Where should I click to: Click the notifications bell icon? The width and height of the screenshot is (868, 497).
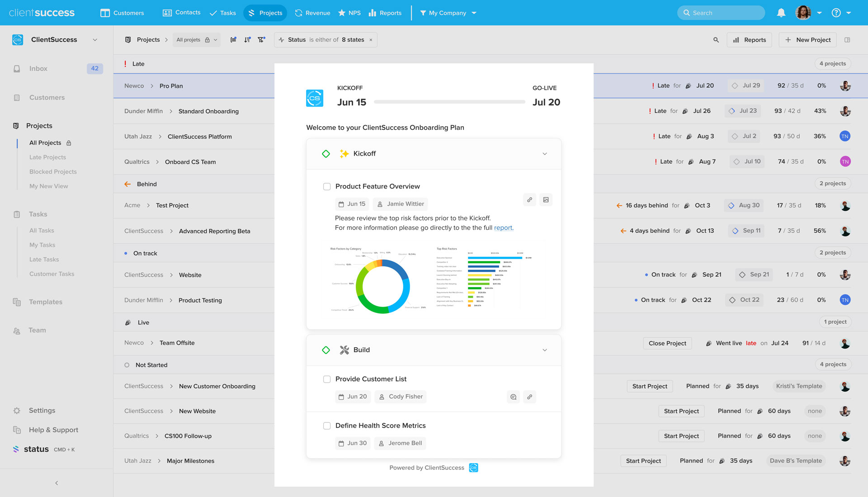tap(781, 13)
